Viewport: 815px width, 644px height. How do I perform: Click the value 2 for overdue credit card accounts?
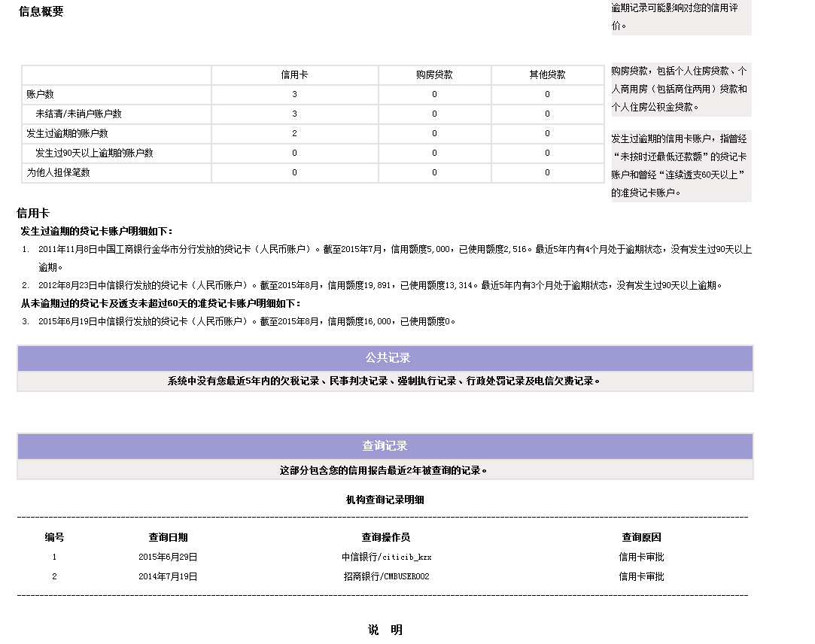coord(295,134)
